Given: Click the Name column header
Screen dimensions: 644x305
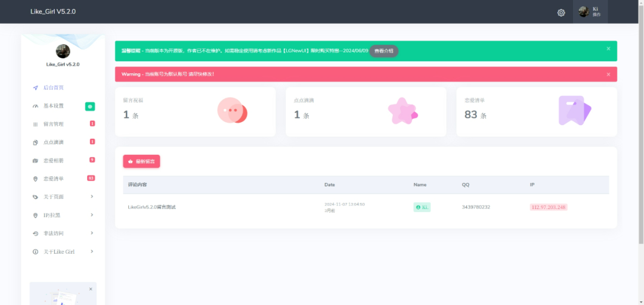Looking at the screenshot, I should coord(420,185).
